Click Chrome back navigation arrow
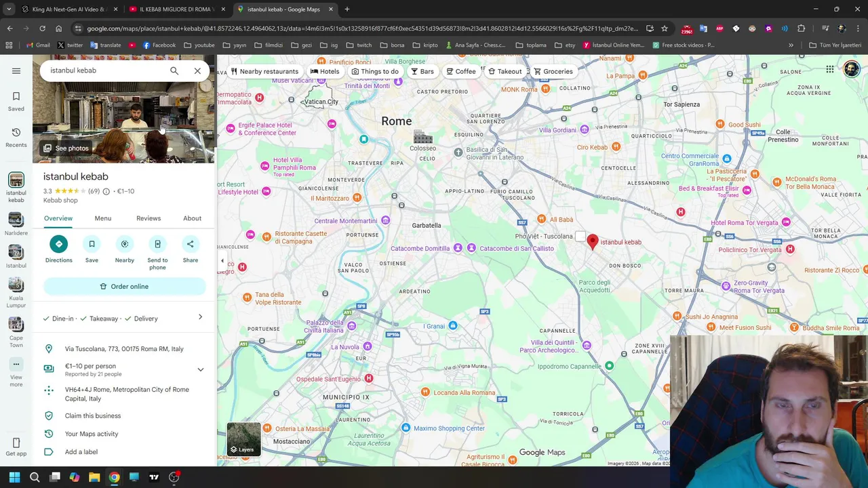868x488 pixels. click(9, 28)
